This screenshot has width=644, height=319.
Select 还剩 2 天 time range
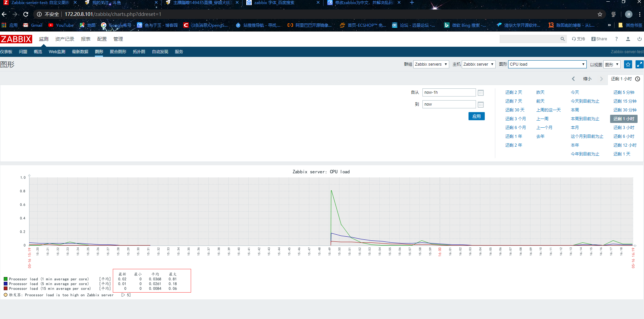point(514,92)
